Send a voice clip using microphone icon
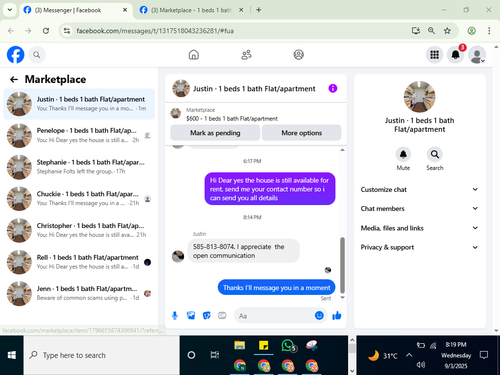This screenshot has height=375, width=500. pos(175,315)
